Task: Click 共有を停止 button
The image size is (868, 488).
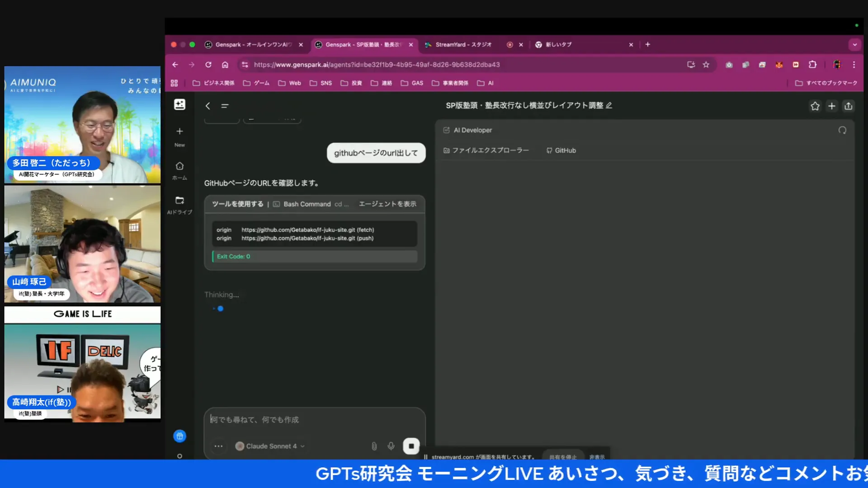Action: (563, 457)
